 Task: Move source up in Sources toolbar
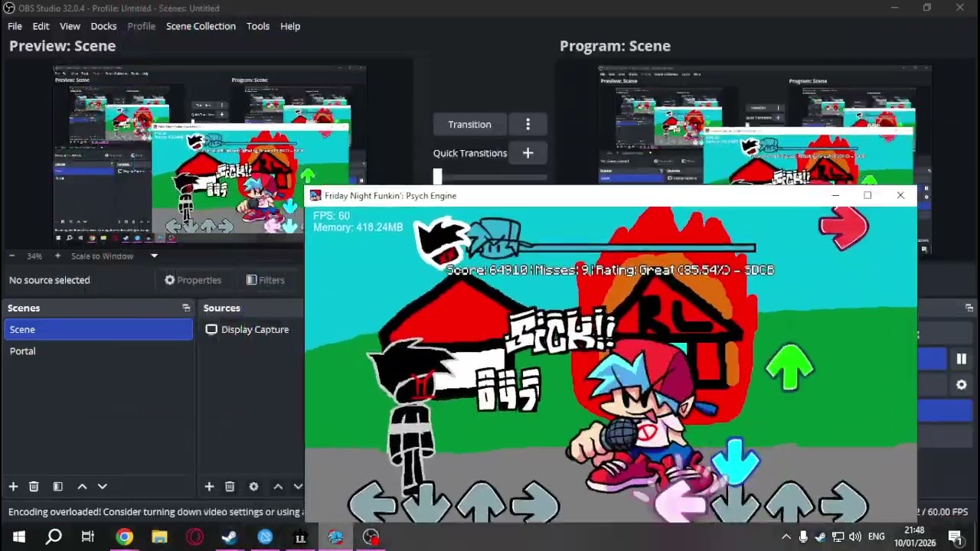(x=278, y=487)
